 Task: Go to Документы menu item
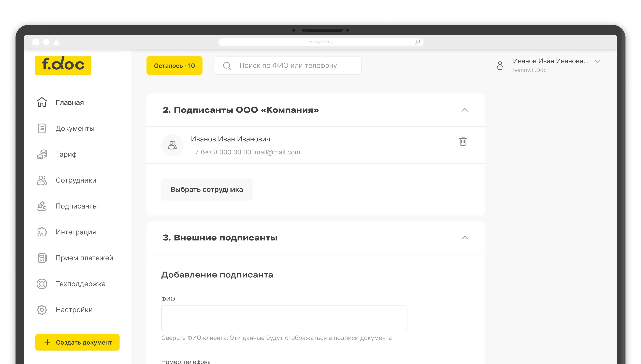[x=75, y=128]
